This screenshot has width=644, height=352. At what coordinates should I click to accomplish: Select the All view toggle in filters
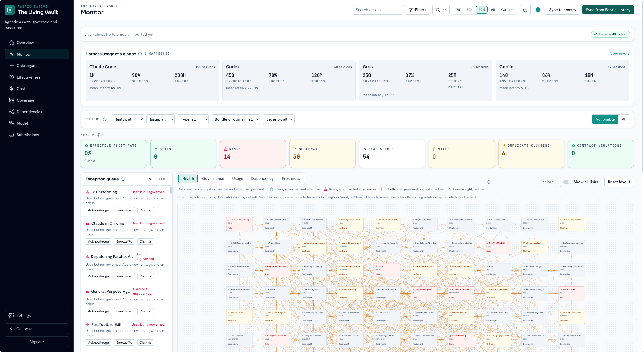click(624, 119)
